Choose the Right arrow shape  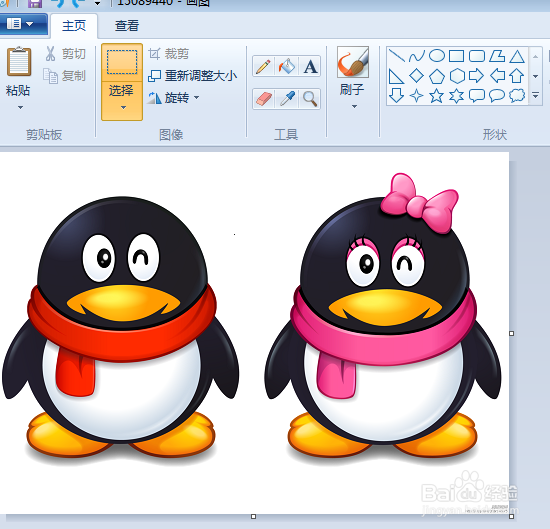[477, 76]
